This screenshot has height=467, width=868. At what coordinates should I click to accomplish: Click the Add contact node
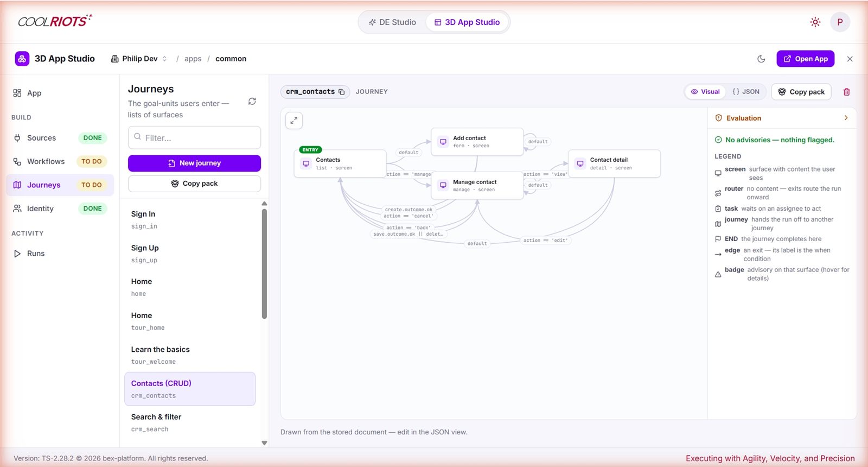pos(477,142)
